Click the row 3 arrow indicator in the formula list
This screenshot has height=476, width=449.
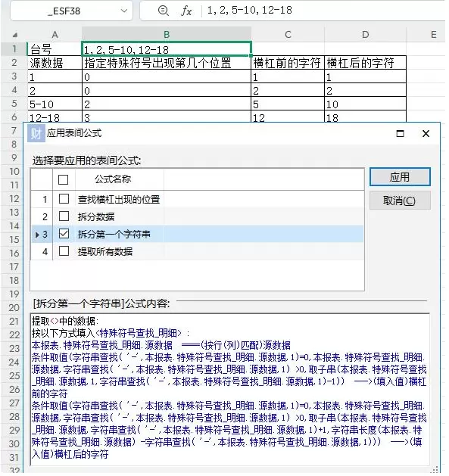[37, 235]
